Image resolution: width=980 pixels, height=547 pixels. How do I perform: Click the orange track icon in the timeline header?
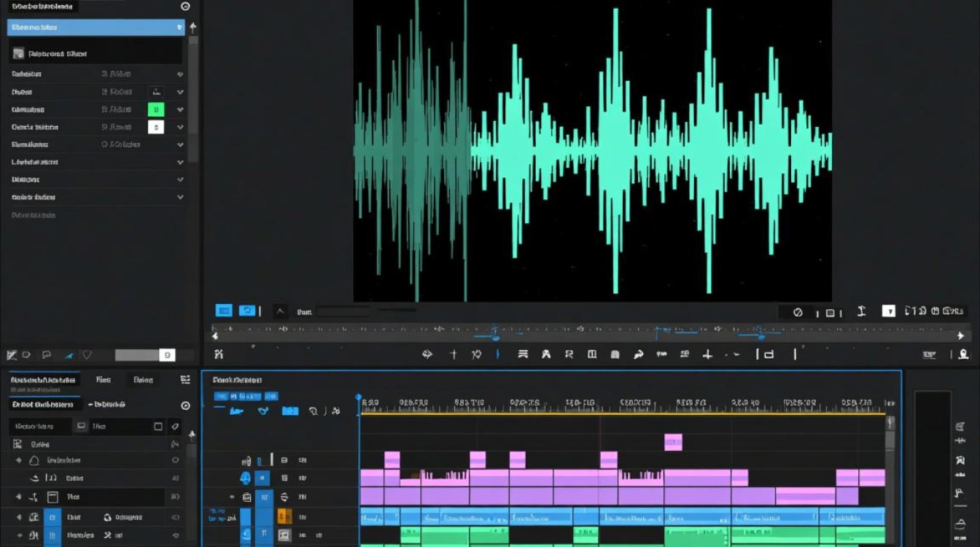pos(285,516)
